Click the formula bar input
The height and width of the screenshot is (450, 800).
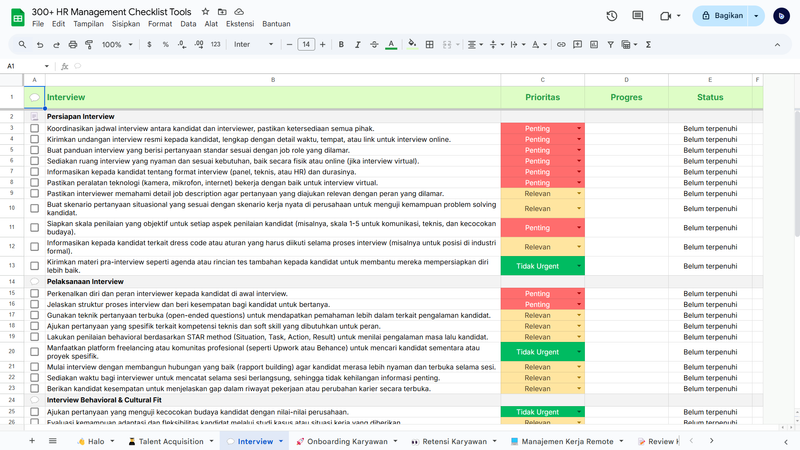(434, 66)
